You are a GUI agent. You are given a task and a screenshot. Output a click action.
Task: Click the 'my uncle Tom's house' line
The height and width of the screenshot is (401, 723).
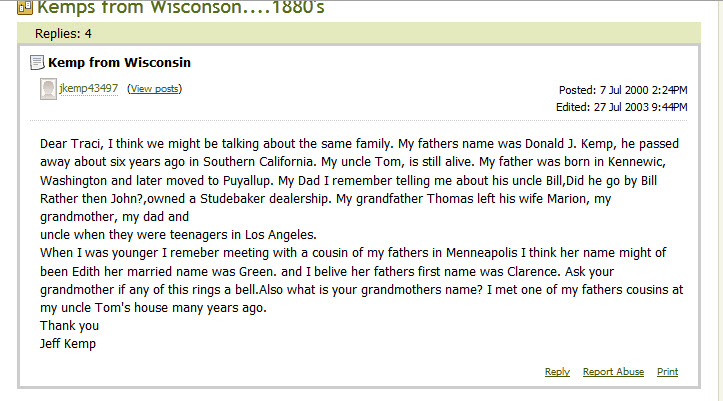click(x=153, y=307)
